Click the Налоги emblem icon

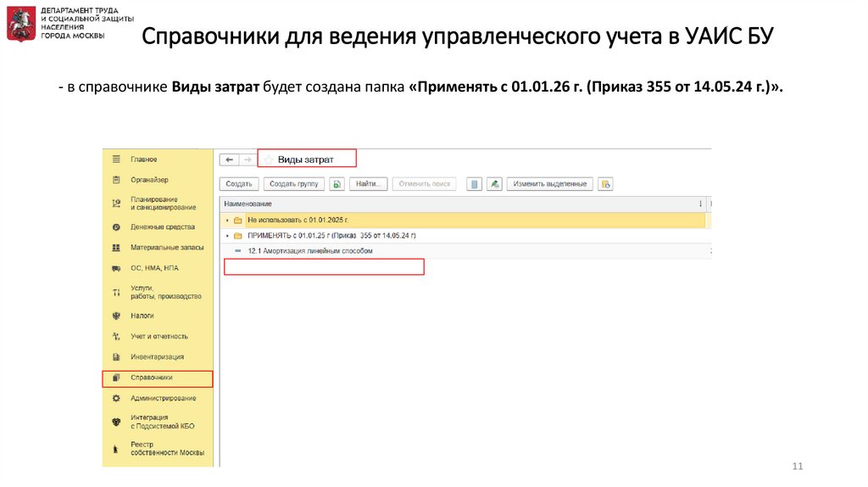(116, 316)
